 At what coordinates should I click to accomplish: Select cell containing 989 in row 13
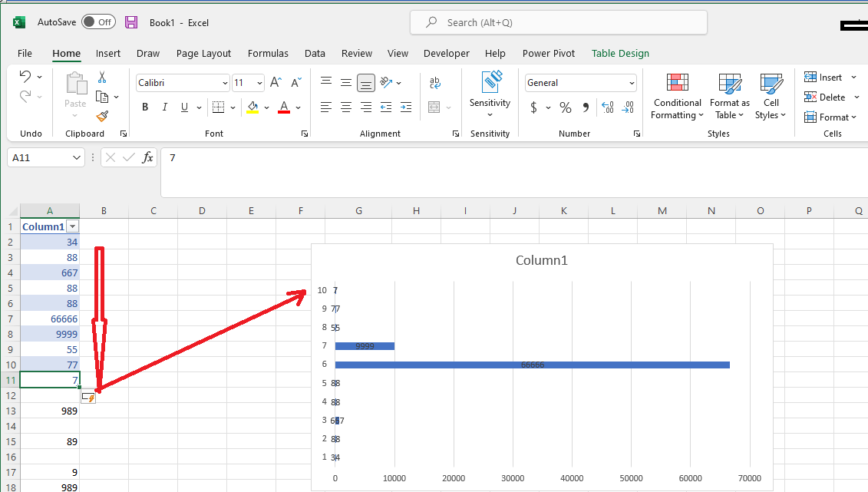pos(50,411)
